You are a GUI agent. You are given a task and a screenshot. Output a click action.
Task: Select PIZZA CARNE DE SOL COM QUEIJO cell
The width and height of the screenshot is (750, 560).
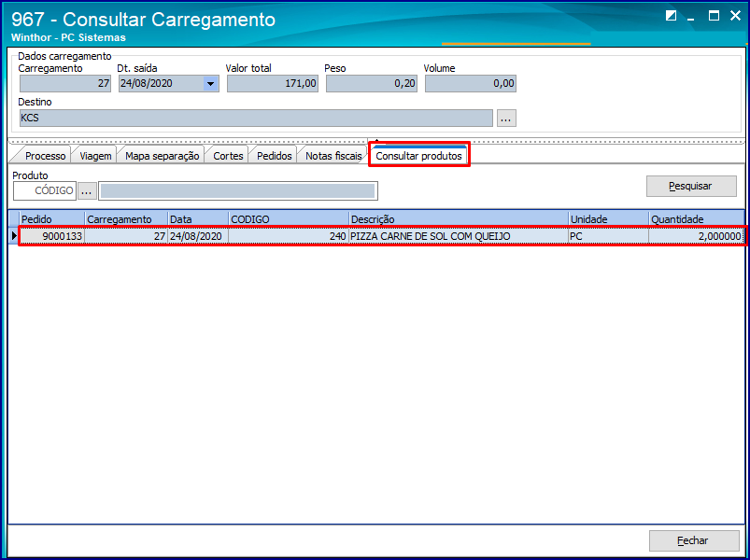[459, 236]
